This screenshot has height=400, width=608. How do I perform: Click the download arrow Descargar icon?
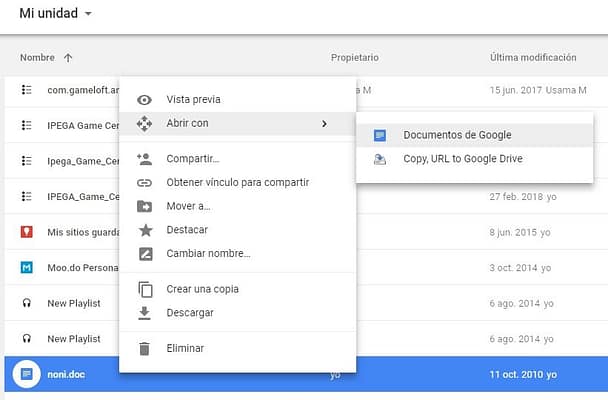pyautogui.click(x=144, y=313)
